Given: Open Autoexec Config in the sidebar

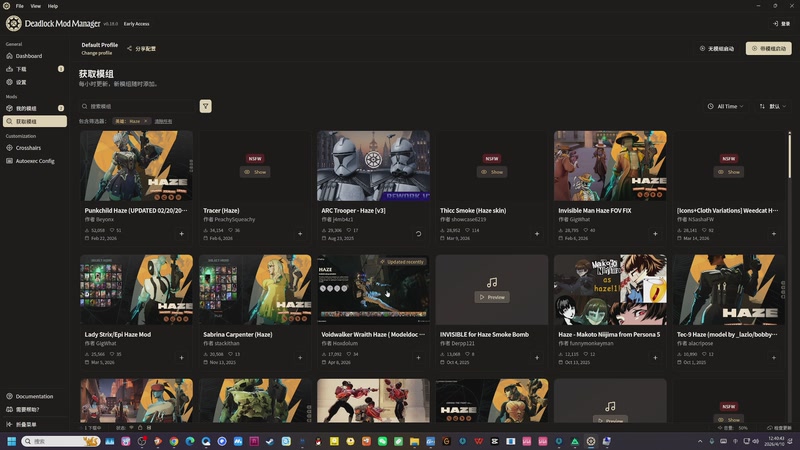Looking at the screenshot, I should [35, 161].
